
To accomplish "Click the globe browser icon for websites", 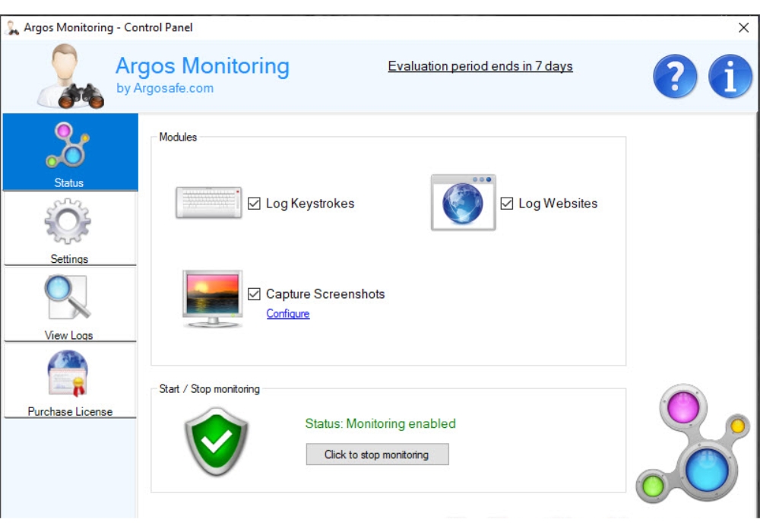I will tap(463, 202).
